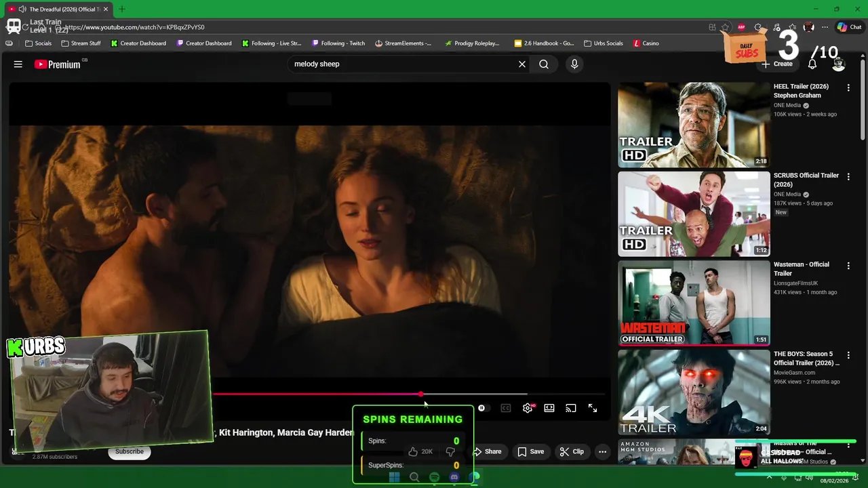Dislike the video with thumbs down

pyautogui.click(x=450, y=451)
